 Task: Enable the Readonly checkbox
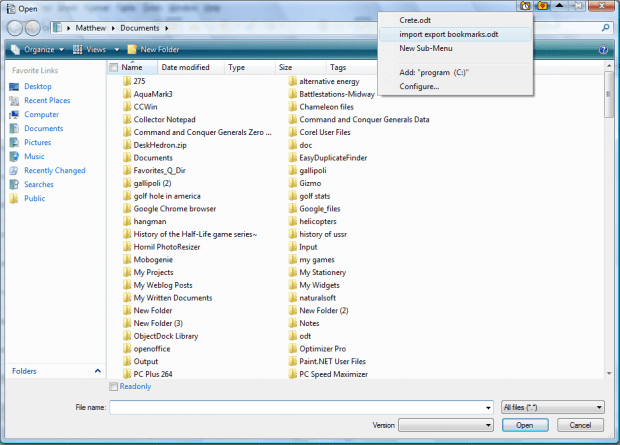113,386
